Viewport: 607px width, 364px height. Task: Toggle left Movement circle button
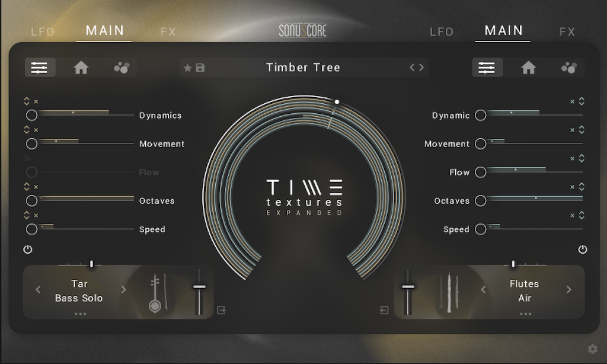[32, 143]
